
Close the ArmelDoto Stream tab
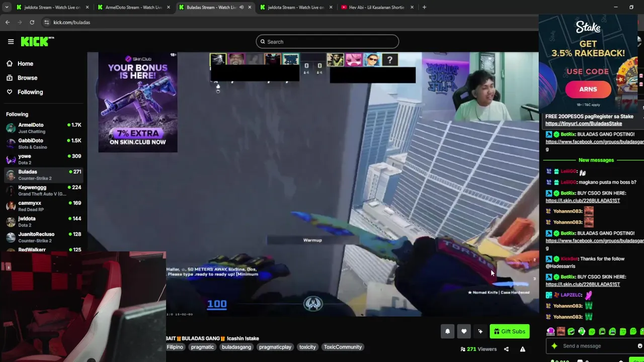click(x=168, y=7)
